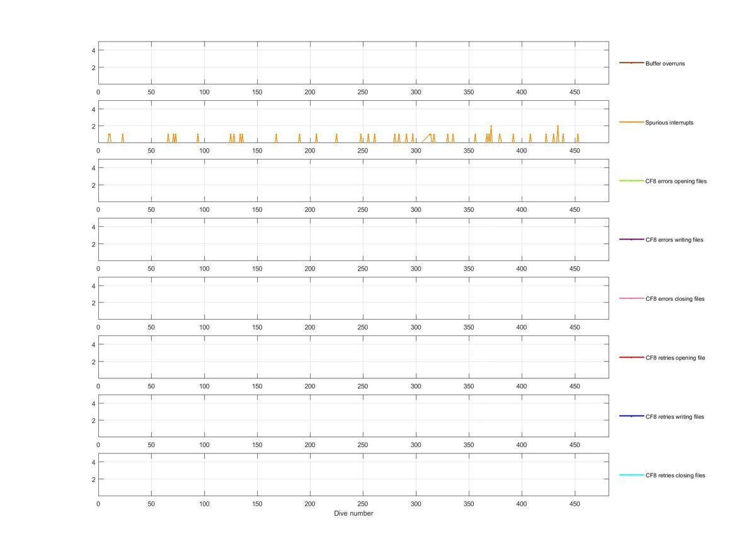Click the slanted Spurious interrupts segment near dive 310
Viewport: 756px width, 558px height.
427,138
